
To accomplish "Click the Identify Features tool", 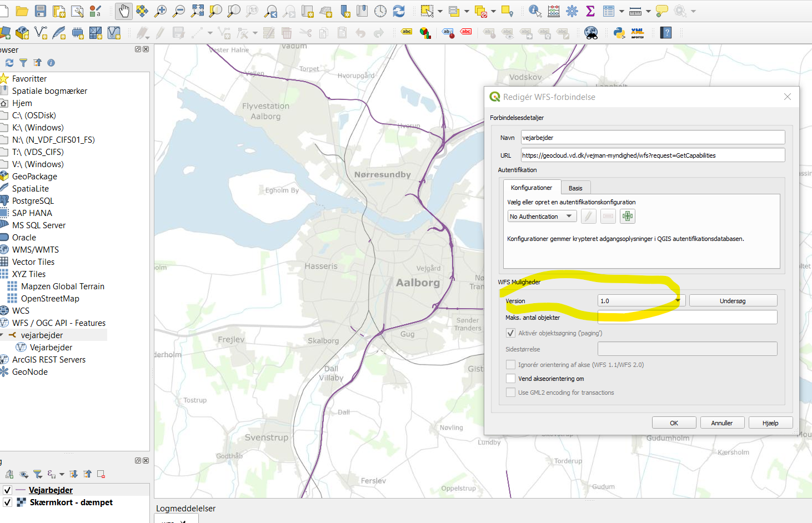I will 535,11.
